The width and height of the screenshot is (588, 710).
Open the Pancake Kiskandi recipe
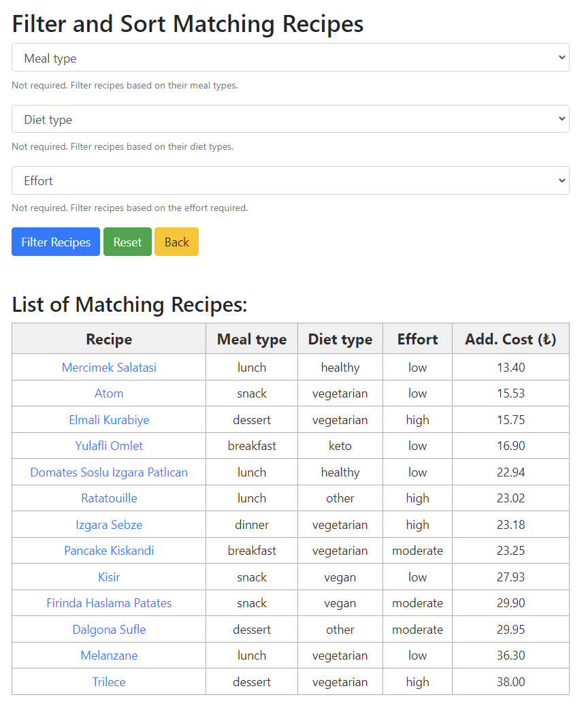109,551
